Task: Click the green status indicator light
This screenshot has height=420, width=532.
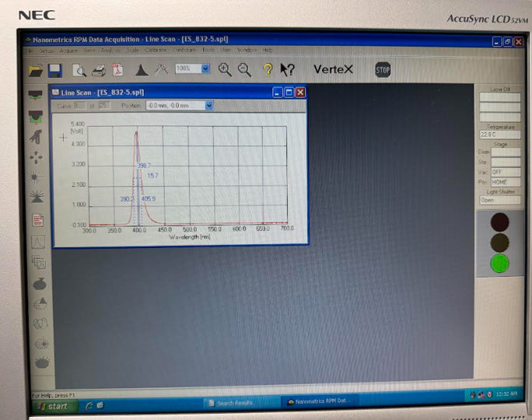Action: point(499,263)
